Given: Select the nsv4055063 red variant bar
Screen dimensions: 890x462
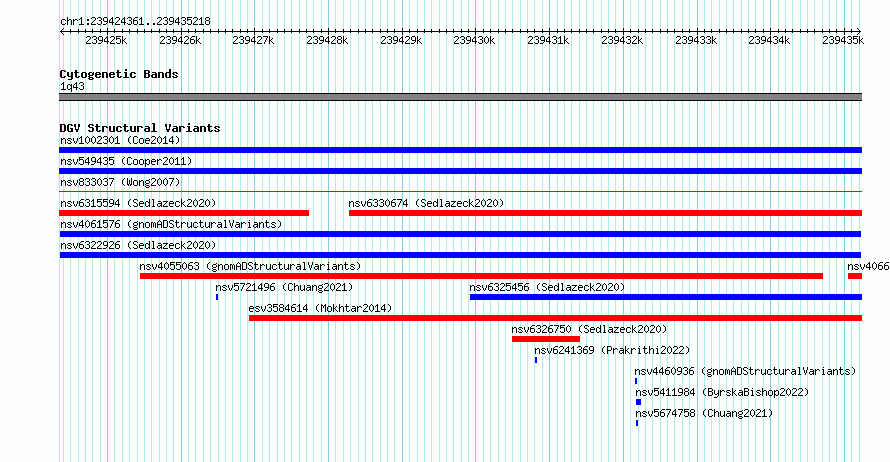Looking at the screenshot, I should pyautogui.click(x=481, y=276).
